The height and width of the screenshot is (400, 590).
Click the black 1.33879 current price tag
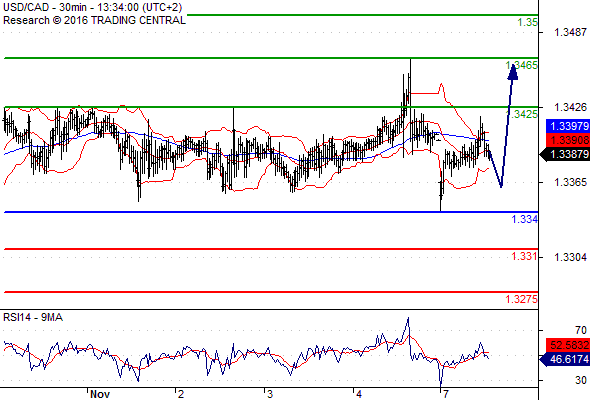566,154
